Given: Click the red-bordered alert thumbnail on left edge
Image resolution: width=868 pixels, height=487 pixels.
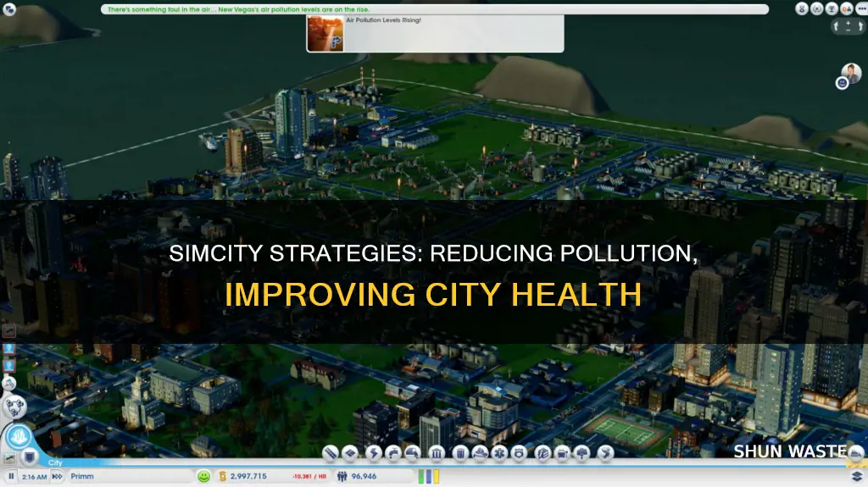Looking at the screenshot, I should point(8,330).
